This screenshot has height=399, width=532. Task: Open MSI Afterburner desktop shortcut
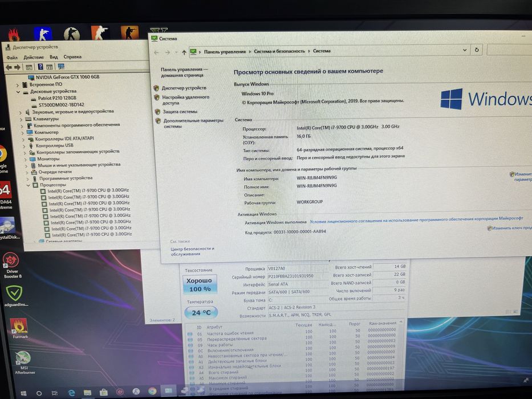(x=24, y=363)
